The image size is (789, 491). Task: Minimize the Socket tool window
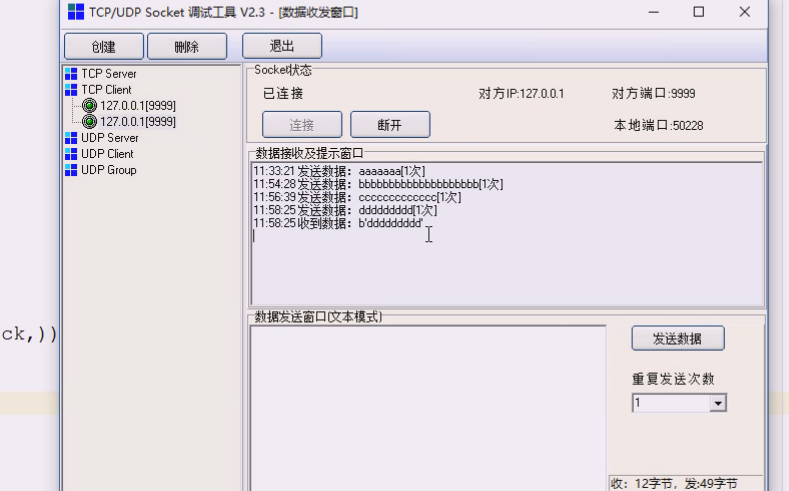[654, 12]
